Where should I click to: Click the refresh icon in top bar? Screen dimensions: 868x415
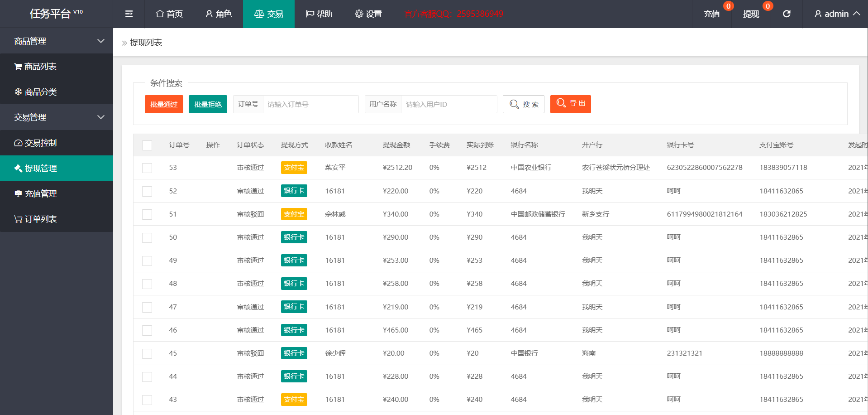click(787, 14)
